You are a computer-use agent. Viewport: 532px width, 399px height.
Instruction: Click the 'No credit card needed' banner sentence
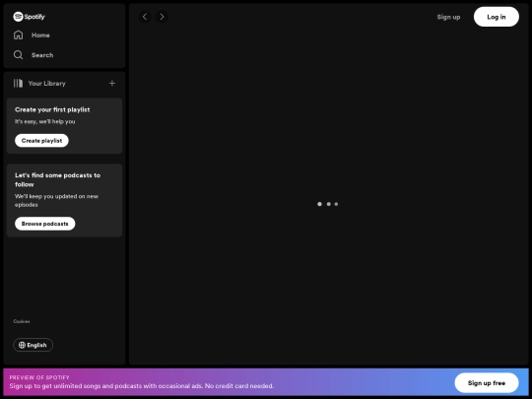pyautogui.click(x=239, y=386)
